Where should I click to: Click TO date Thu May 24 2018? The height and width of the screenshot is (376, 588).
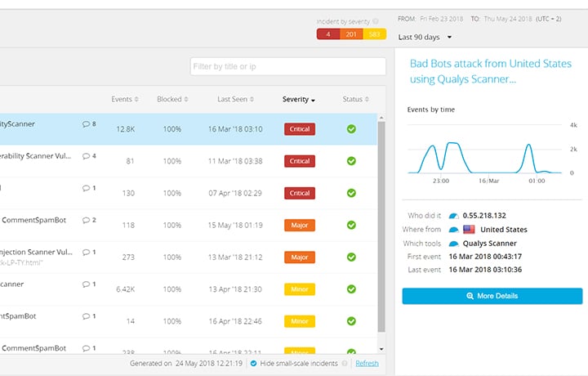pyautogui.click(x=508, y=19)
